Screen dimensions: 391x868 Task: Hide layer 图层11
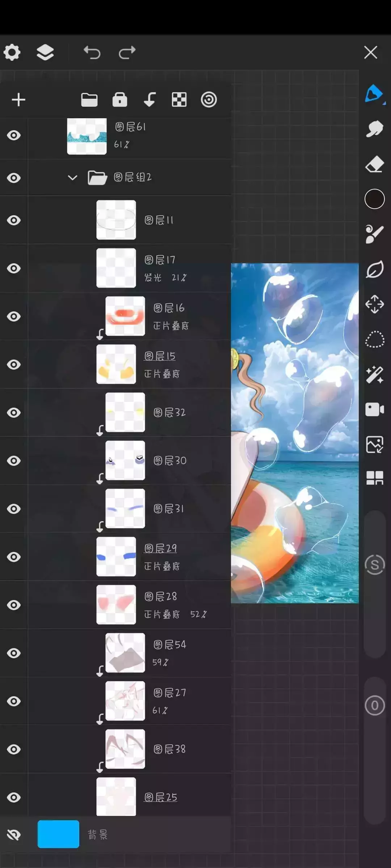click(14, 220)
